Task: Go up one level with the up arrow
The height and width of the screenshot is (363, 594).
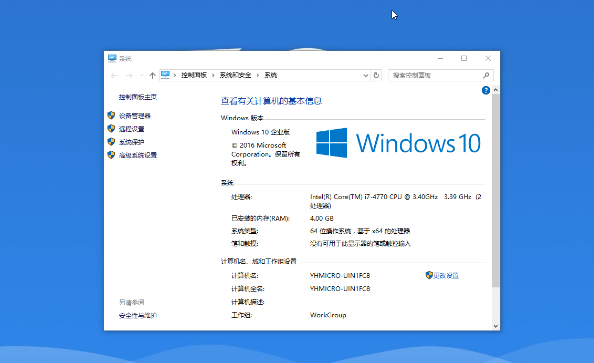Action: pyautogui.click(x=152, y=75)
